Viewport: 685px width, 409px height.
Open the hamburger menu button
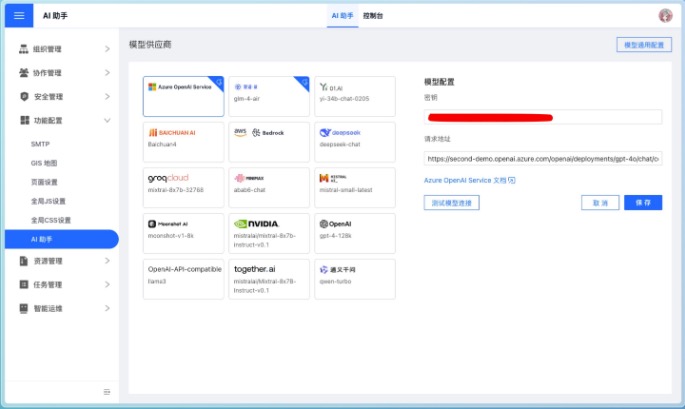(19, 16)
